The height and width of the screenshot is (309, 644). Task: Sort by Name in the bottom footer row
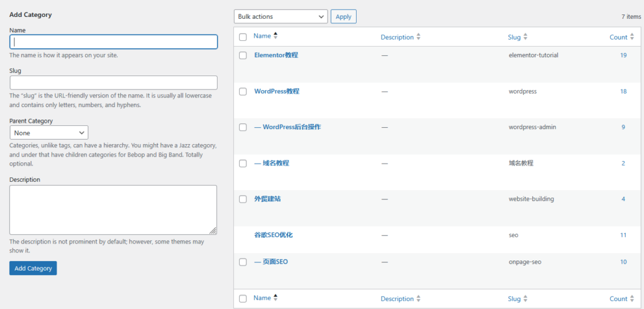(262, 298)
